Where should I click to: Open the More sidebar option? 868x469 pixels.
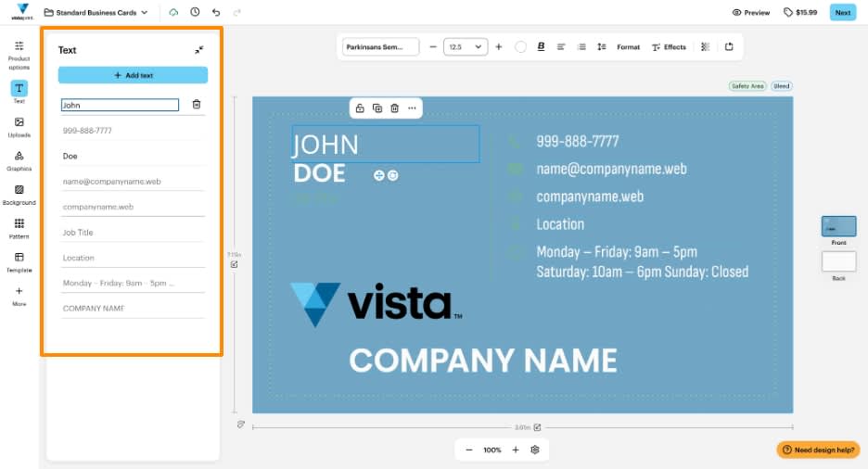19,296
